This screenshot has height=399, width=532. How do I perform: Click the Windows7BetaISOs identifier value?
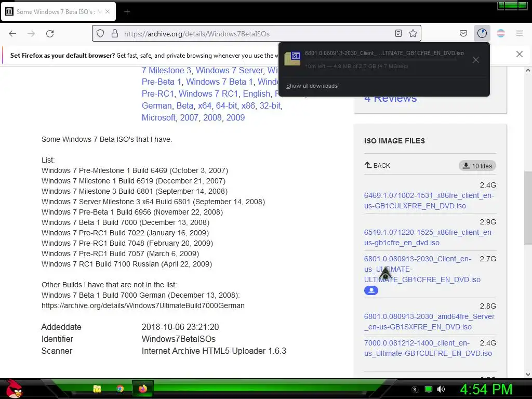click(x=179, y=339)
